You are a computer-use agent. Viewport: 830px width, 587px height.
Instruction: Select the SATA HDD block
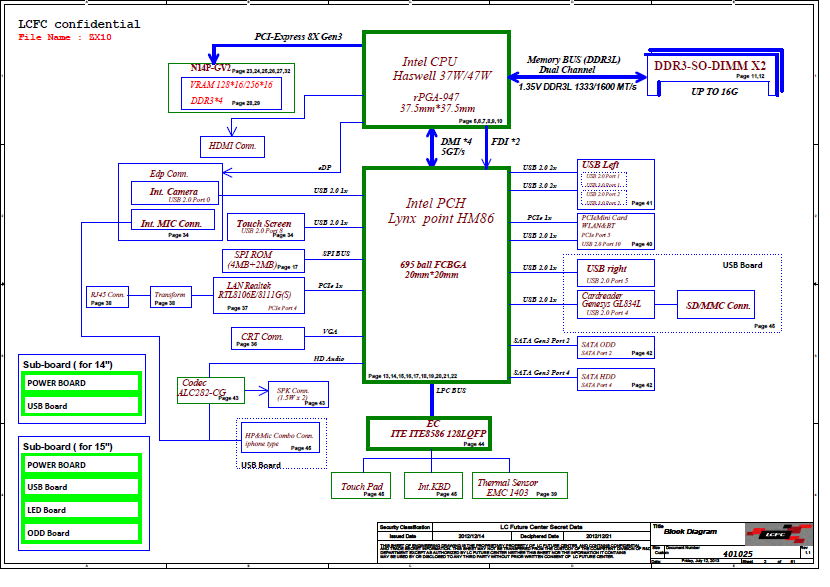616,380
